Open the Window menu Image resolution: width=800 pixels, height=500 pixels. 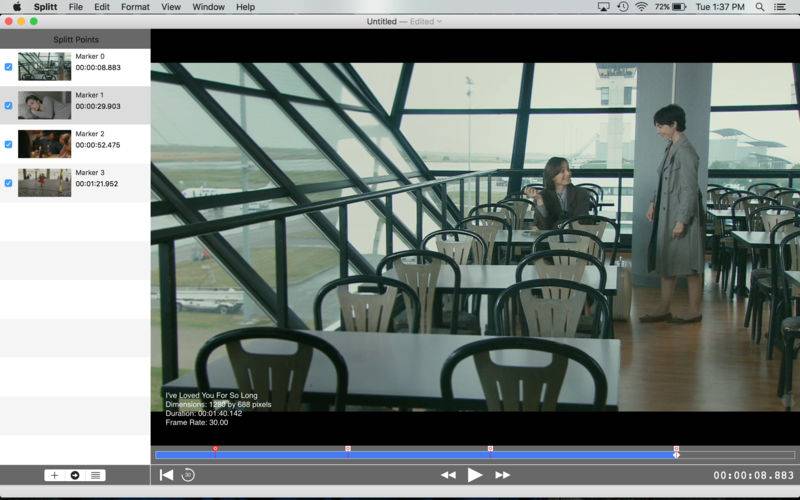click(208, 7)
